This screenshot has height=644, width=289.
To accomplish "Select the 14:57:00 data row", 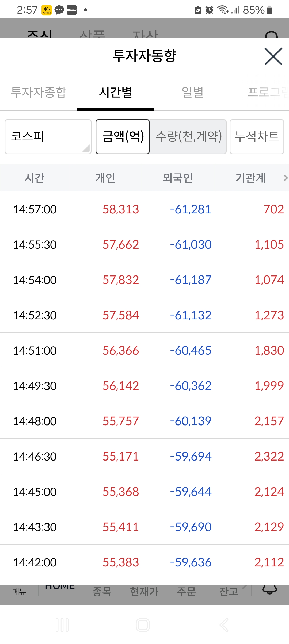I will coord(144,209).
